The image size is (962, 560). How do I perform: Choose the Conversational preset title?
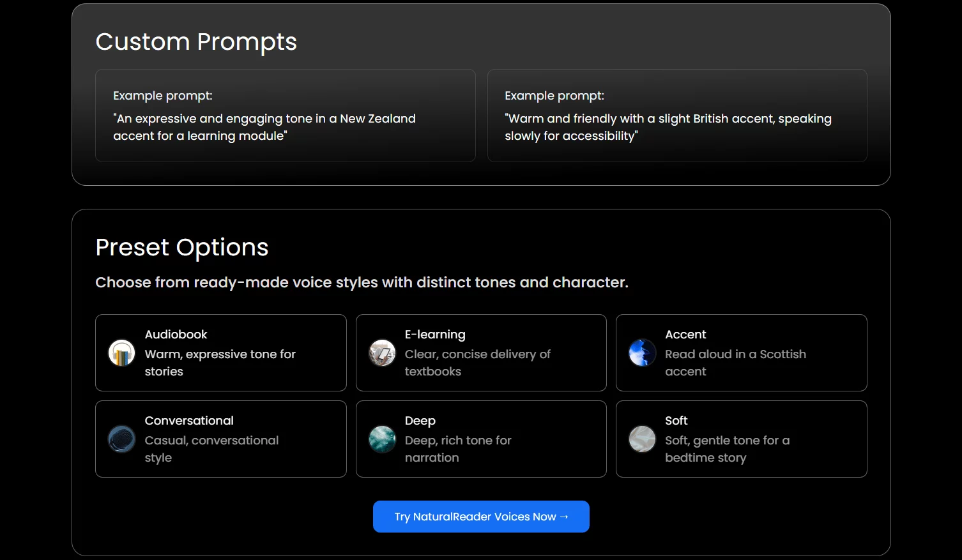point(189,421)
